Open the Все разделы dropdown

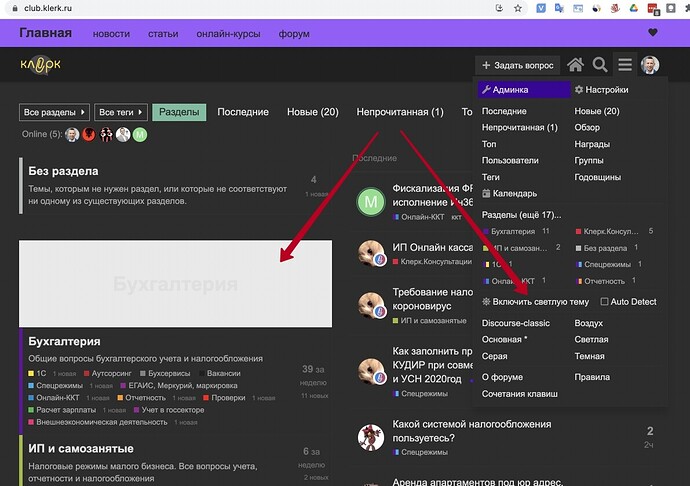click(x=54, y=112)
